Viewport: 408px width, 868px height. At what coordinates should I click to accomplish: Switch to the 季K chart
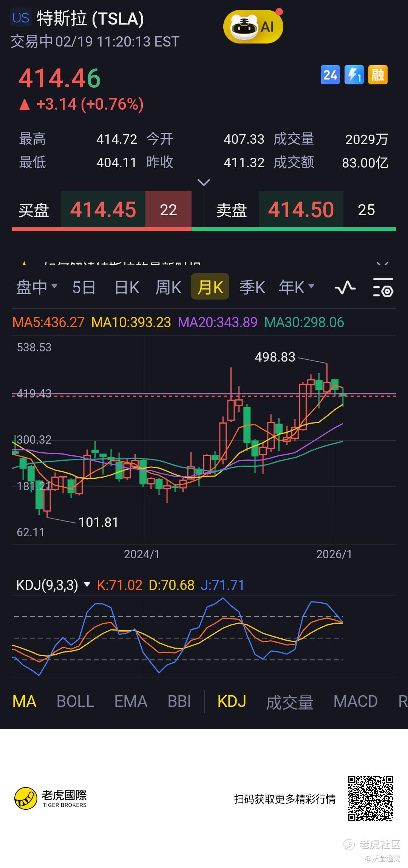[x=252, y=287]
